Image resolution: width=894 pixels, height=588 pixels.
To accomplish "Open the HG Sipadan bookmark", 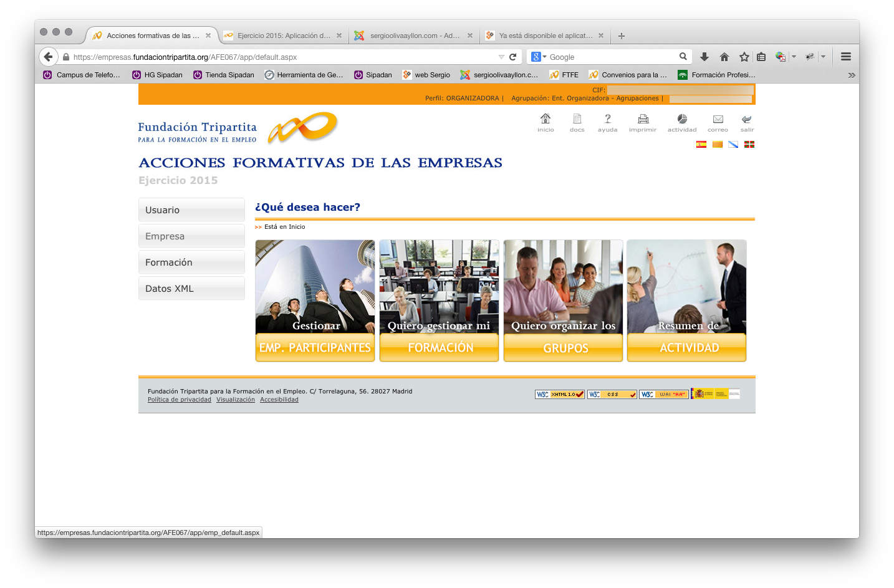I will pos(157,75).
